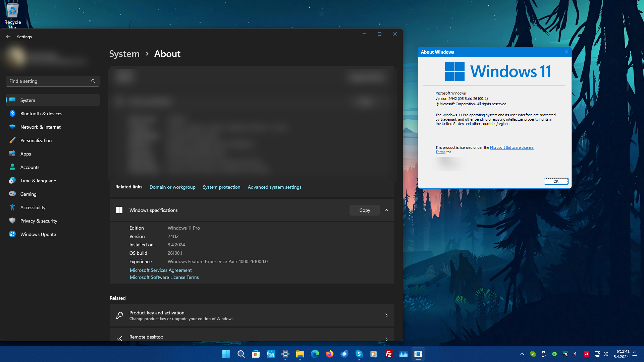Select Time & language category
This screenshot has width=644, height=362.
coord(38,181)
